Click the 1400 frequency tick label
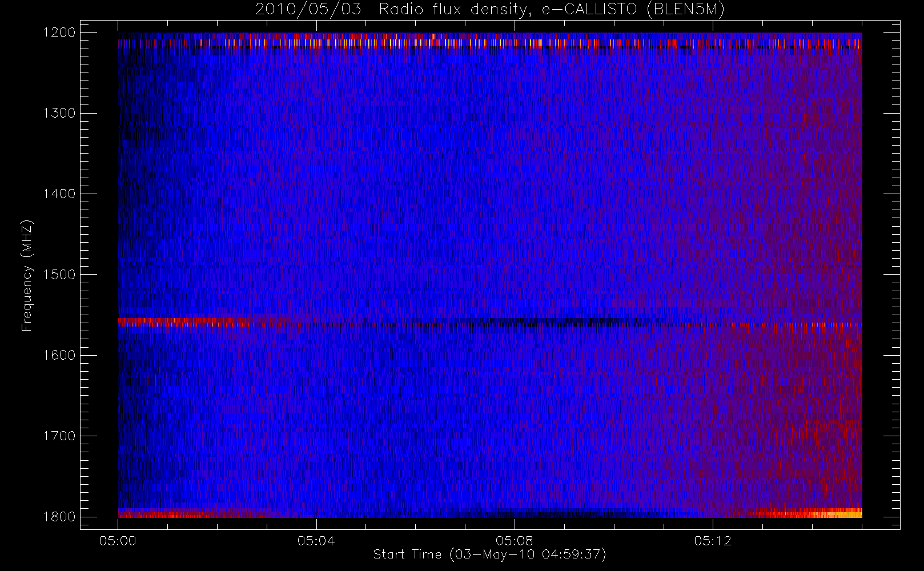Viewport: 924px width, 571px height. 59,194
